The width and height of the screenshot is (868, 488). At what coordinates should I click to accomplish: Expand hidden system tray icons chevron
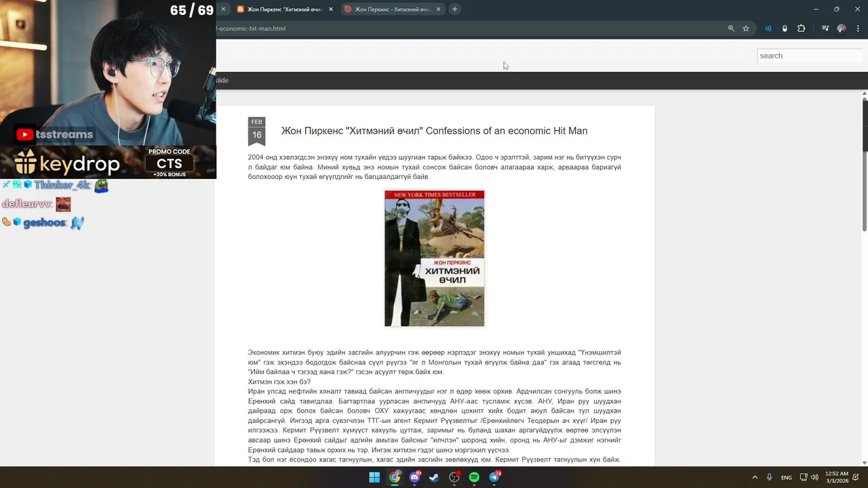click(x=754, y=477)
